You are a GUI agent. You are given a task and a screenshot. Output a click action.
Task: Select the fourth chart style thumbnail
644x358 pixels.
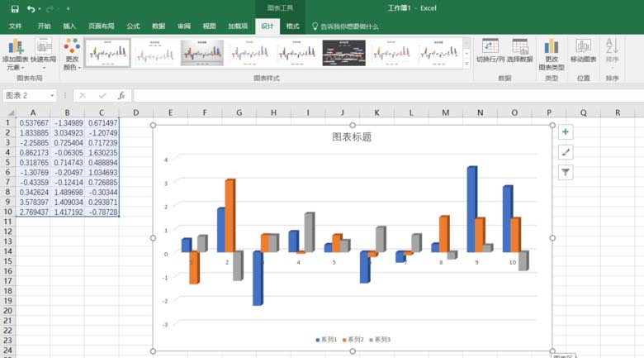(249, 53)
